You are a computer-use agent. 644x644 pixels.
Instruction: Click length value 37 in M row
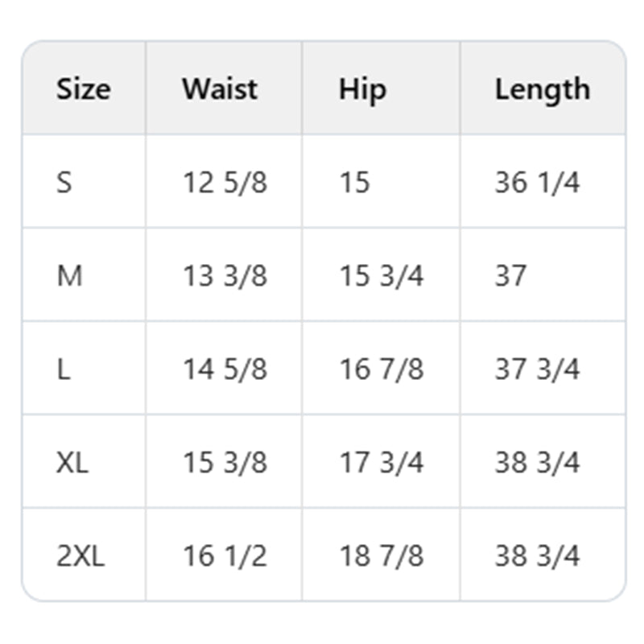(510, 276)
